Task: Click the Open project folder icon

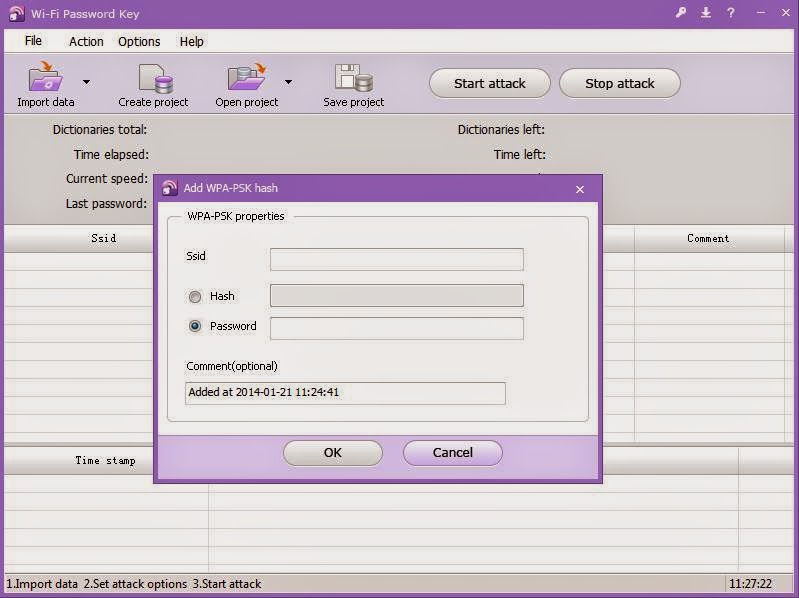Action: [247, 77]
